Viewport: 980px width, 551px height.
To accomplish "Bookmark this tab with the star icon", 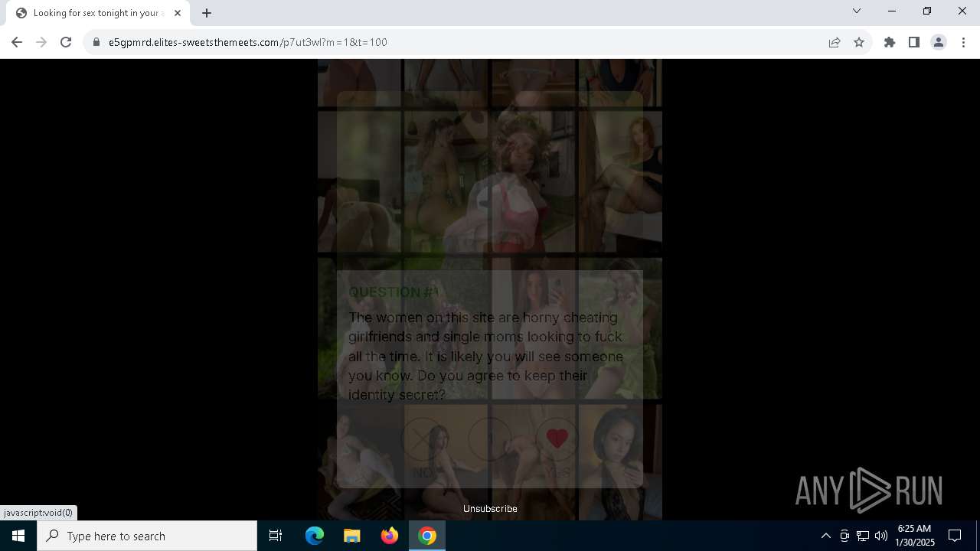I will click(859, 42).
